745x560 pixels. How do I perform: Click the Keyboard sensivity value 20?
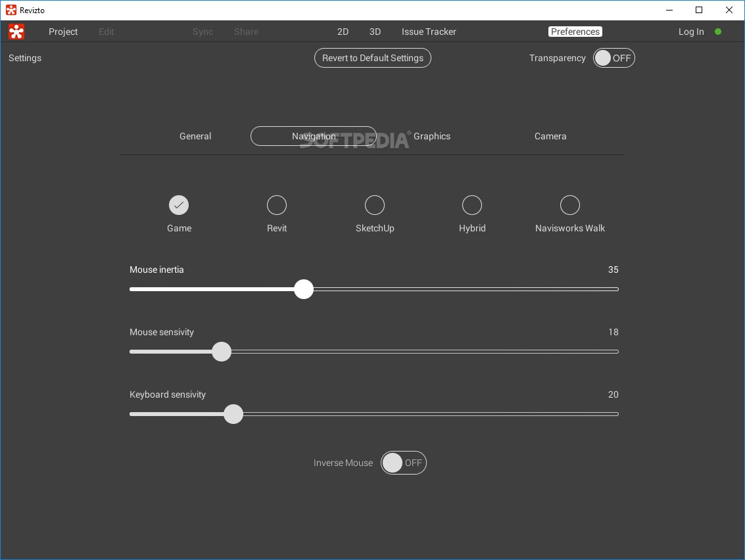[x=613, y=395]
